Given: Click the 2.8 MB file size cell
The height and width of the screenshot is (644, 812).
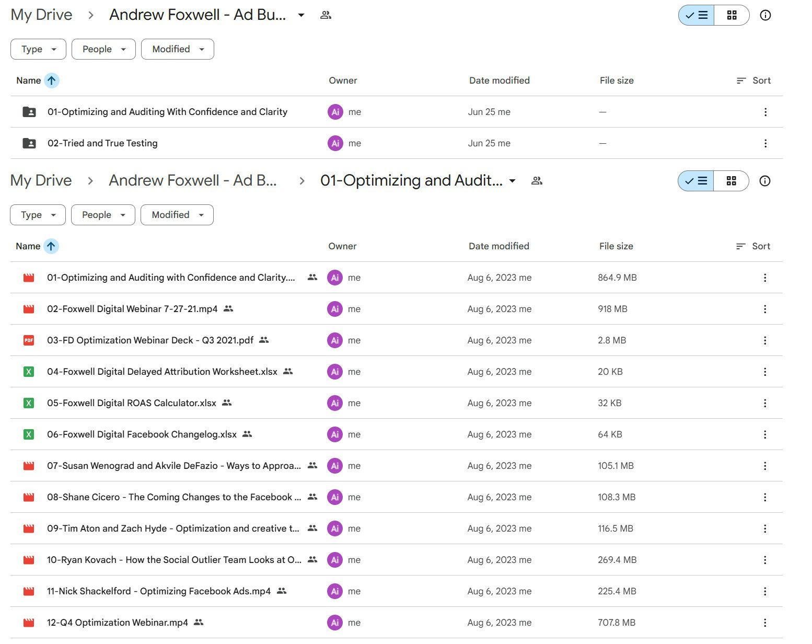Looking at the screenshot, I should pyautogui.click(x=612, y=340).
